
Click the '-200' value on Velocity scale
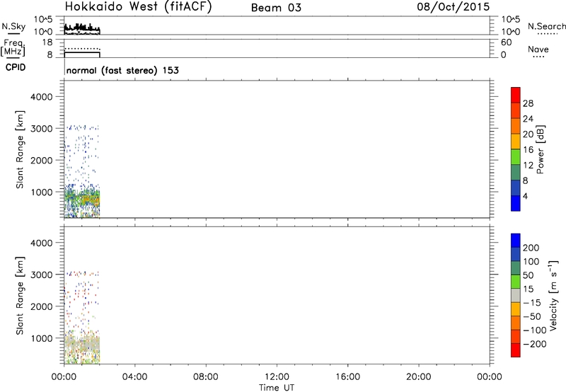(x=535, y=344)
